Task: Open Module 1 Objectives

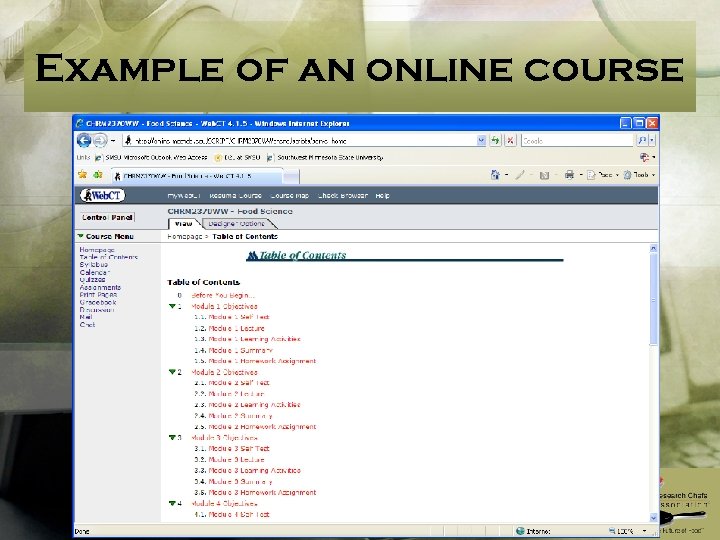Action: click(224, 306)
